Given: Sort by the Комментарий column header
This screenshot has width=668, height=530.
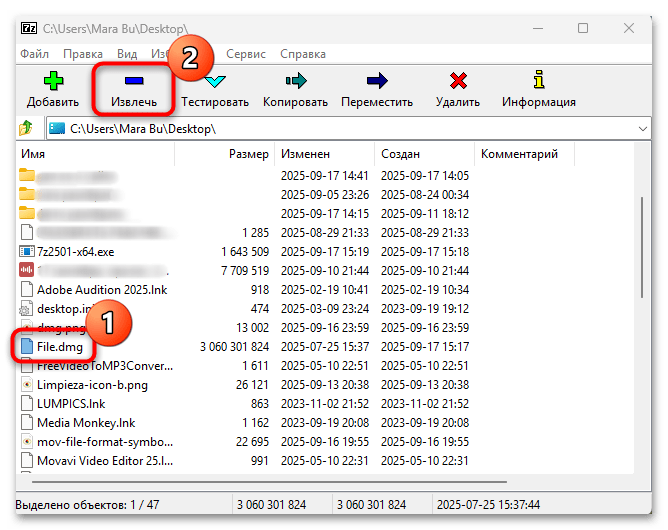Looking at the screenshot, I should 524,154.
